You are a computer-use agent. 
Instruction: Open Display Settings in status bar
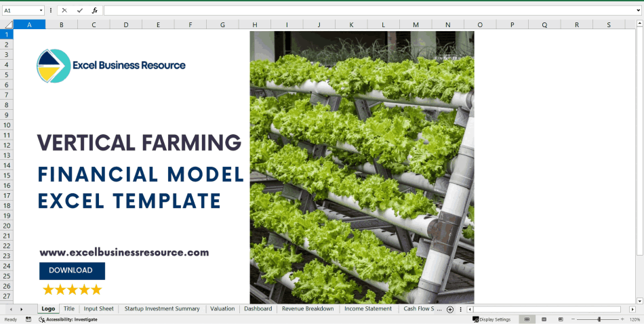[491, 319]
